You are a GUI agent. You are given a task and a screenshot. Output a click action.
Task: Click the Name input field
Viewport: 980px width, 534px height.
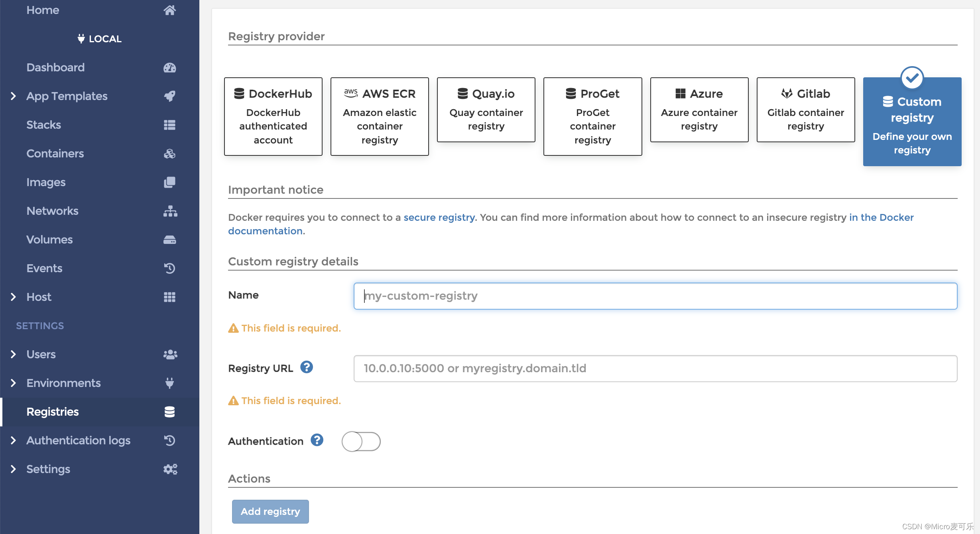click(655, 296)
